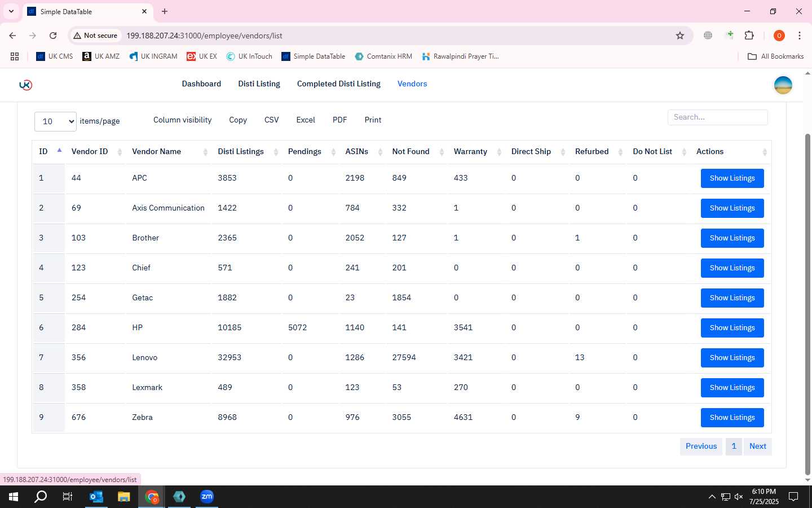The image size is (812, 508).
Task: Show Listings for Zebra
Action: (732, 418)
